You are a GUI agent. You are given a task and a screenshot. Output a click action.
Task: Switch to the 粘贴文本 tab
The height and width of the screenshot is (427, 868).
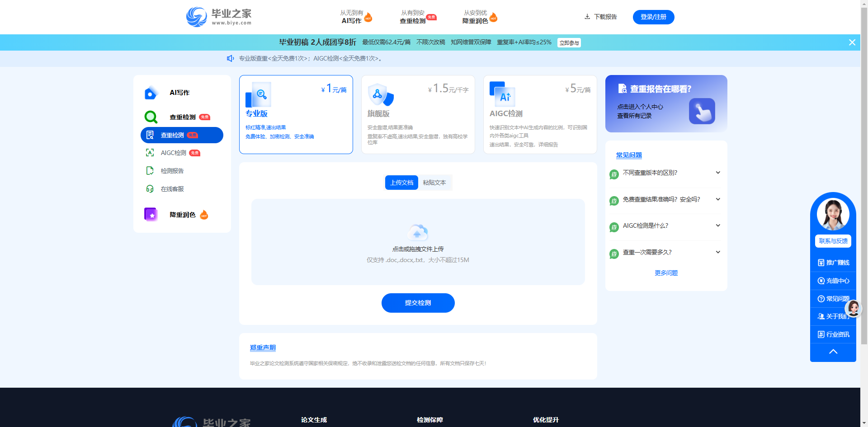click(x=434, y=183)
